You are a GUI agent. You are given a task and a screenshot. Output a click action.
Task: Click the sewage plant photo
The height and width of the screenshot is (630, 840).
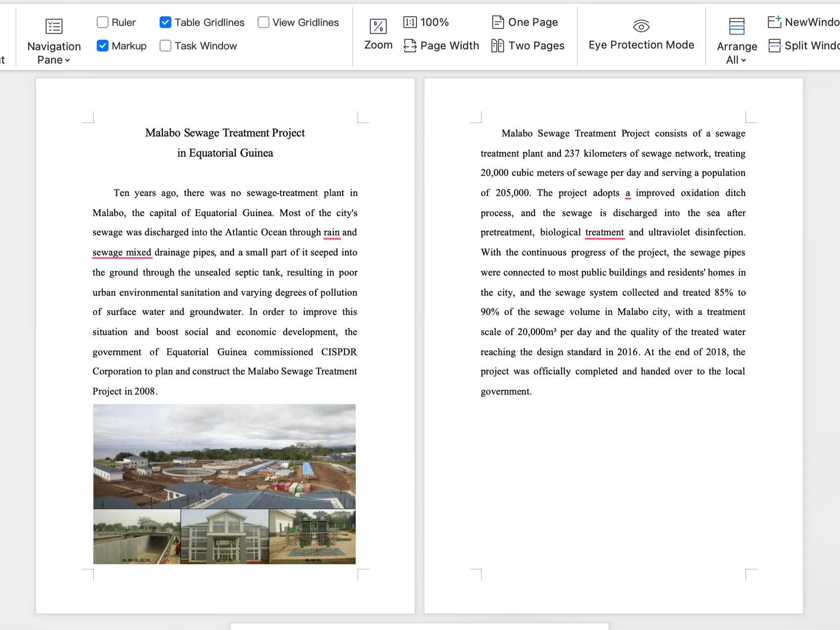point(225,484)
